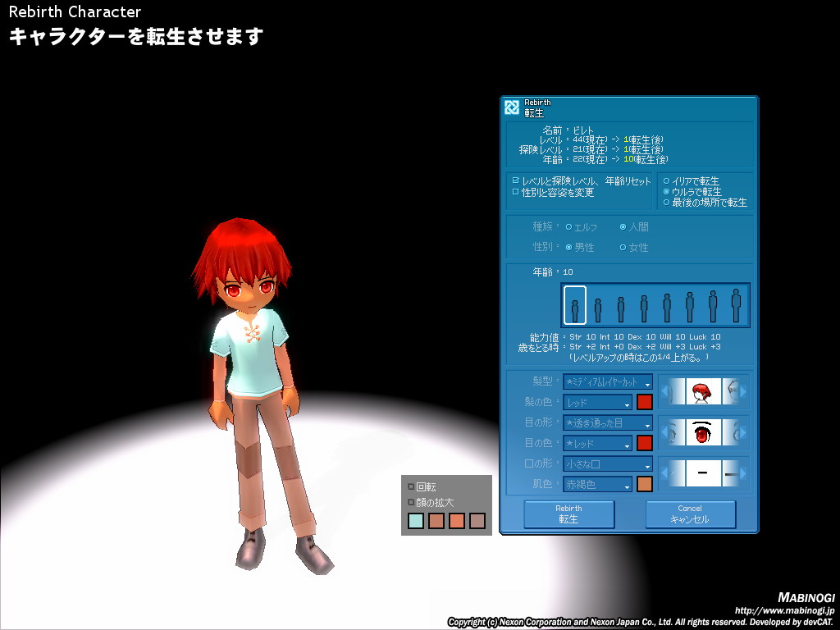Click the tan skin color swatch
This screenshot has width=840, height=630.
pos(645,484)
